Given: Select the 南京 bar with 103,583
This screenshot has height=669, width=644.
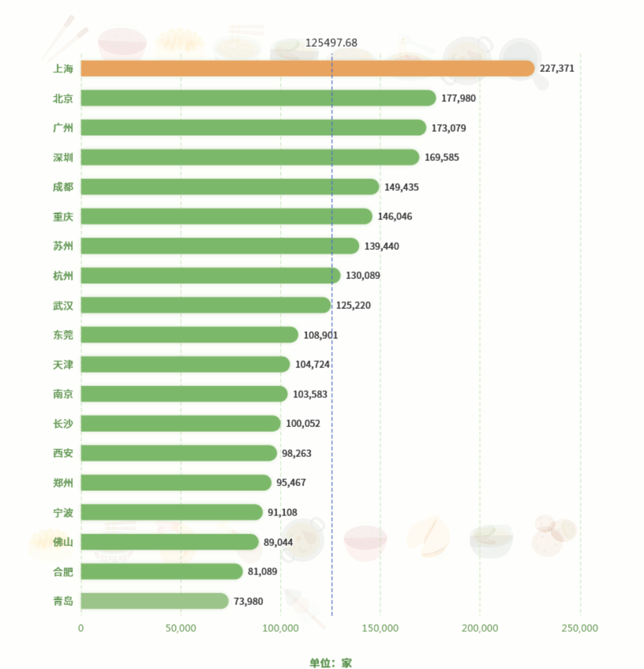Looking at the screenshot, I should [184, 394].
